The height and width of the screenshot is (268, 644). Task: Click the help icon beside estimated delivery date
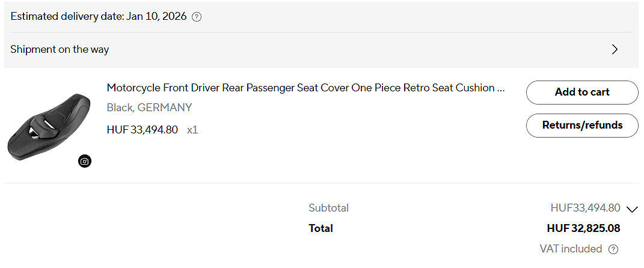click(x=197, y=17)
